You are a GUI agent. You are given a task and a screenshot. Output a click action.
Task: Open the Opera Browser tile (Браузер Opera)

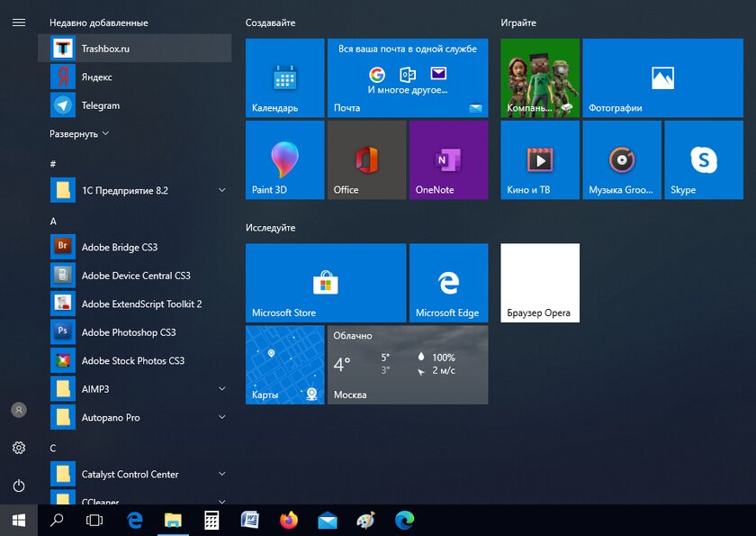[540, 283]
